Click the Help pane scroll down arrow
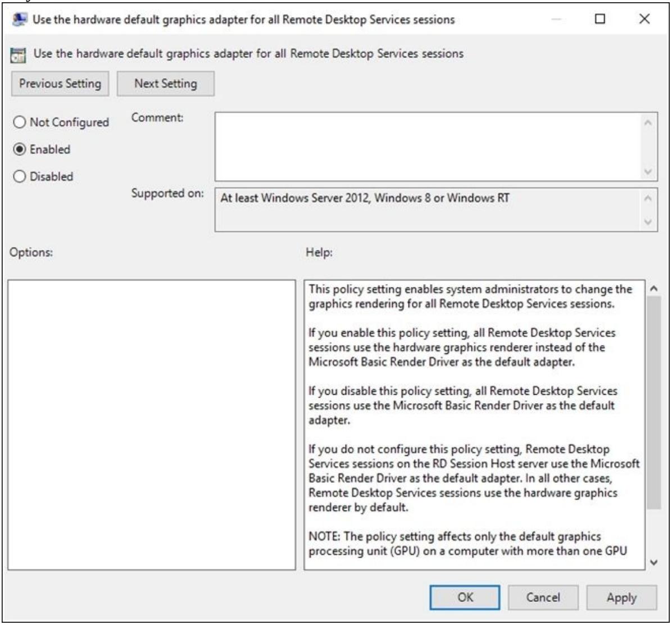The height and width of the screenshot is (625, 672). coord(653,563)
